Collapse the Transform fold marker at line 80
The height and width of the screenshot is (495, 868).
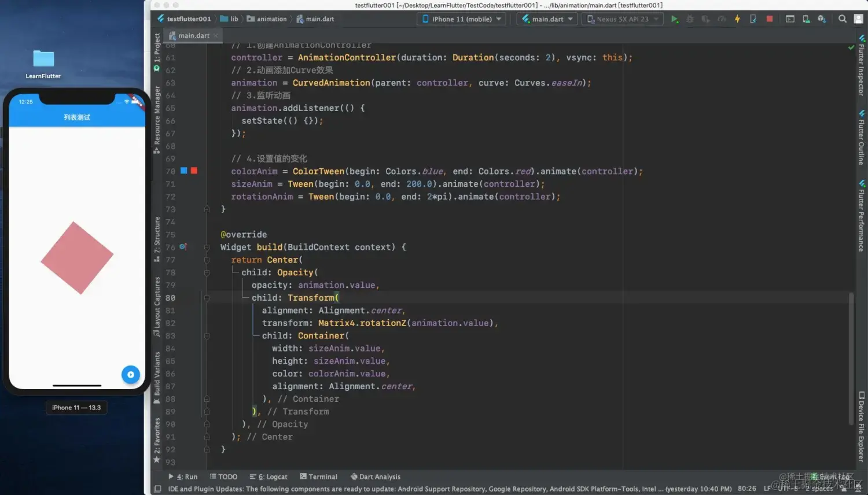pos(207,298)
